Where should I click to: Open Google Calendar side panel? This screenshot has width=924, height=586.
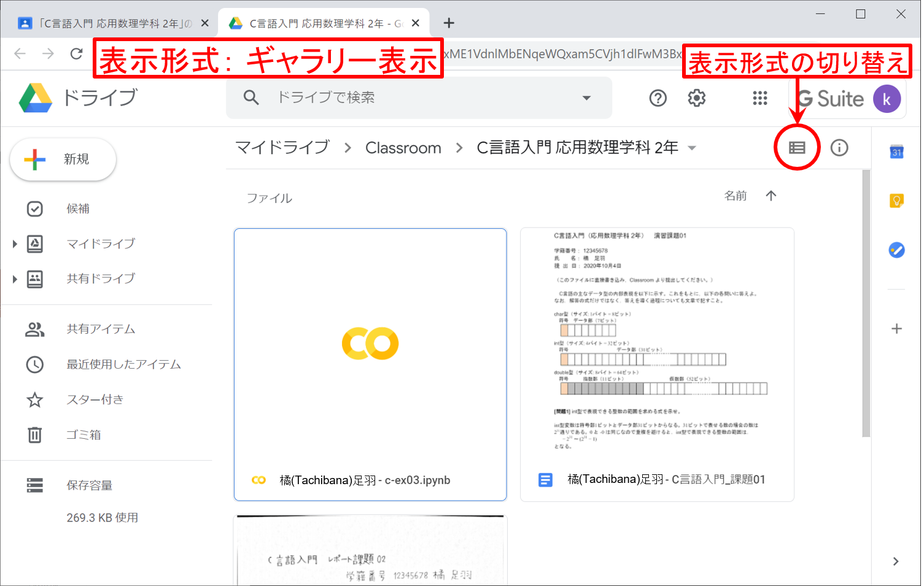click(x=896, y=151)
